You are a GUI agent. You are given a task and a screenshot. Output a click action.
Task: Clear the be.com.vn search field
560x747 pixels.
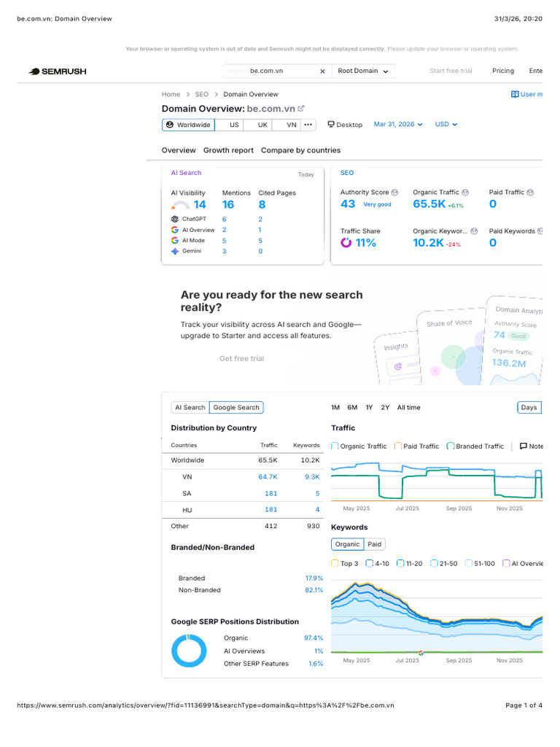[322, 71]
